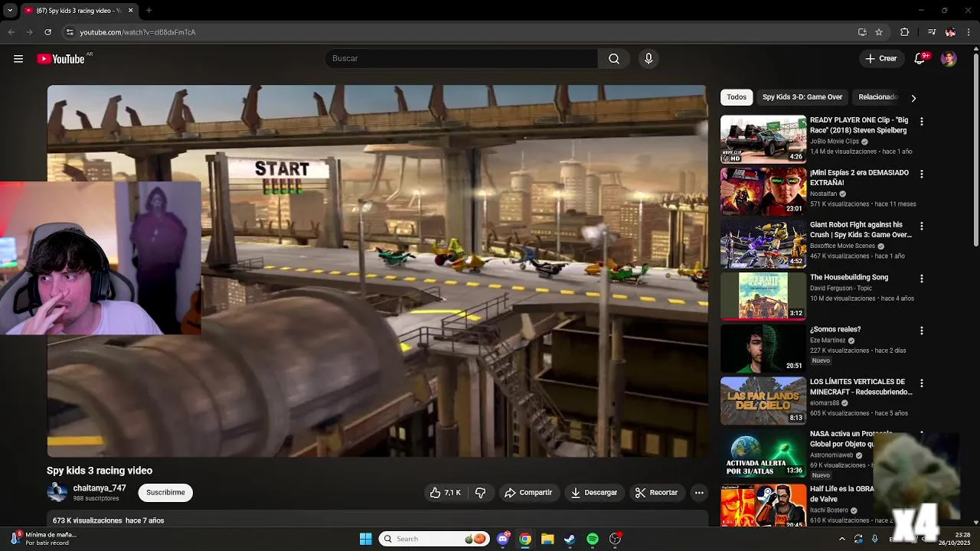Open the YouTube account avatar menu
Viewport: 980px width, 551px height.
[949, 59]
